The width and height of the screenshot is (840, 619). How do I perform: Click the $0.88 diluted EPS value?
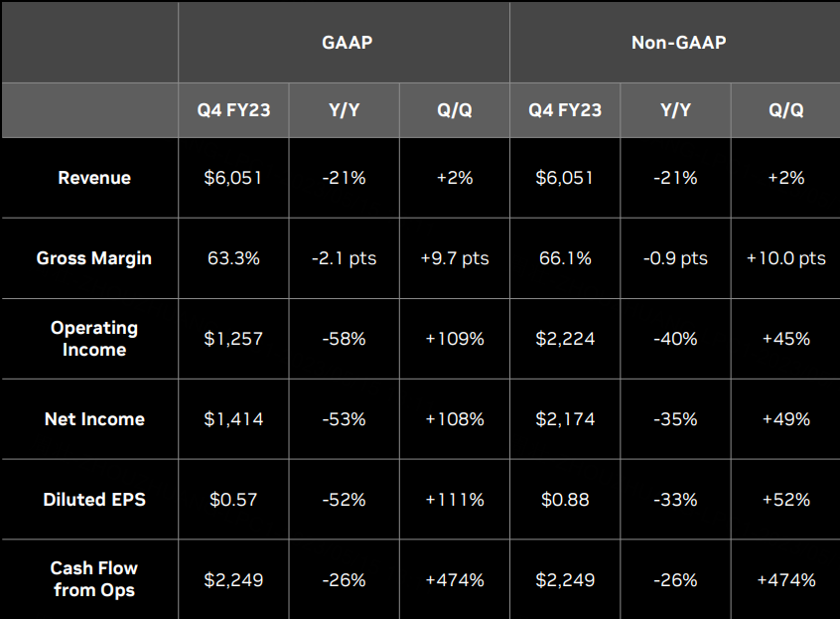coord(565,499)
